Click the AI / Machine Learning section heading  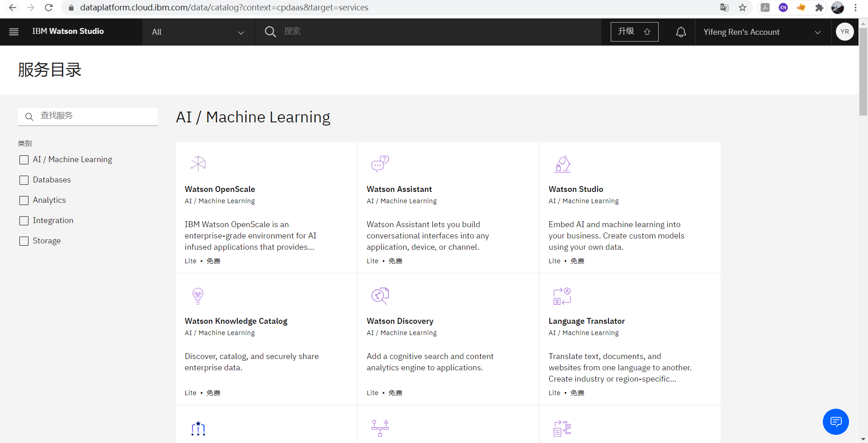[253, 117]
